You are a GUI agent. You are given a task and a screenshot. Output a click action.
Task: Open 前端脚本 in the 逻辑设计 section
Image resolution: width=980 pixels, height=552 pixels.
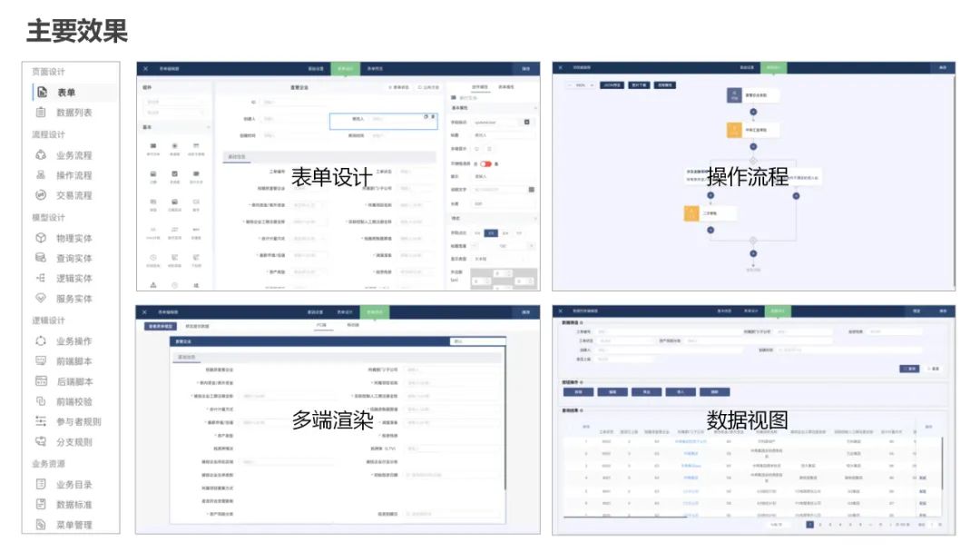click(x=64, y=361)
